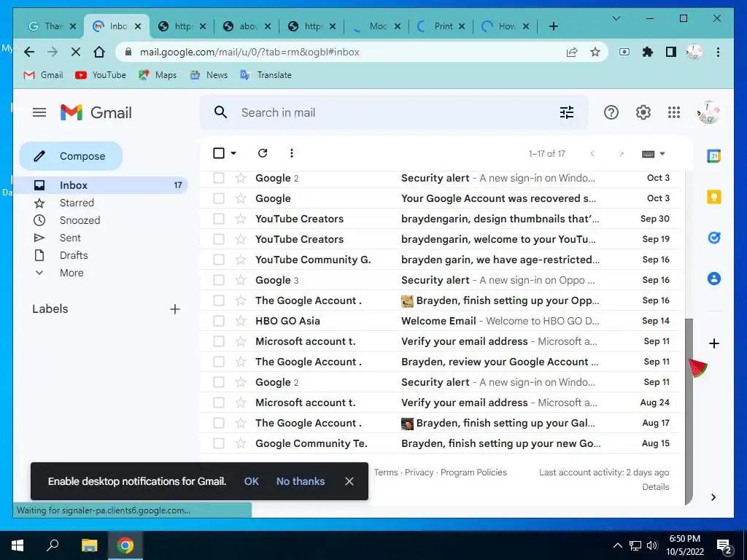Click the search options filter icon

tap(566, 113)
